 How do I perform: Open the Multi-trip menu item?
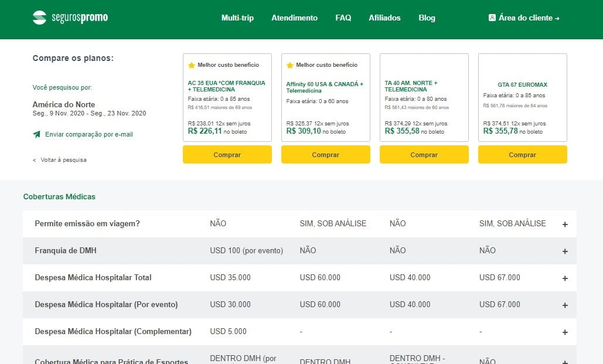click(237, 18)
